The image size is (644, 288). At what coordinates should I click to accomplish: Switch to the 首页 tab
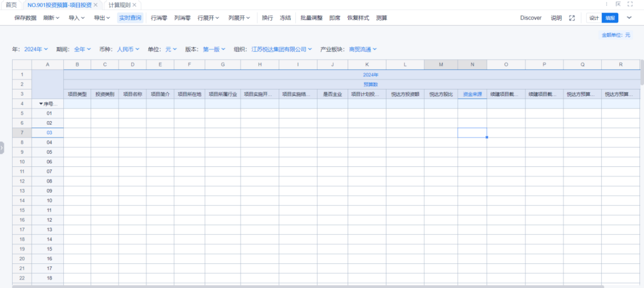tap(11, 5)
